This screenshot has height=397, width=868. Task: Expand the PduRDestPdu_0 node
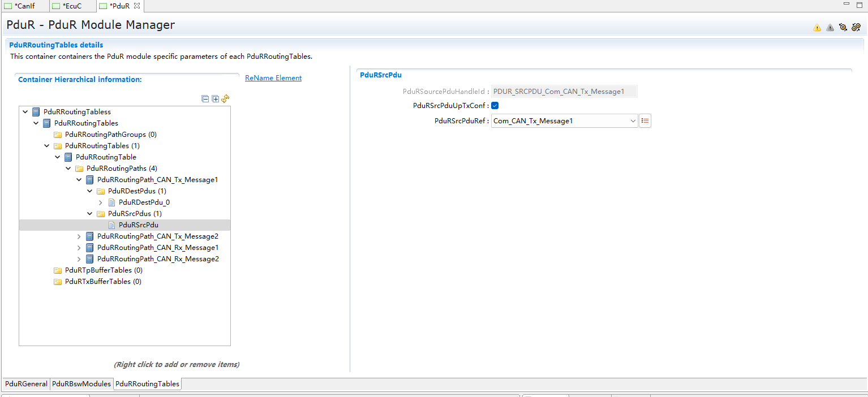pos(101,202)
